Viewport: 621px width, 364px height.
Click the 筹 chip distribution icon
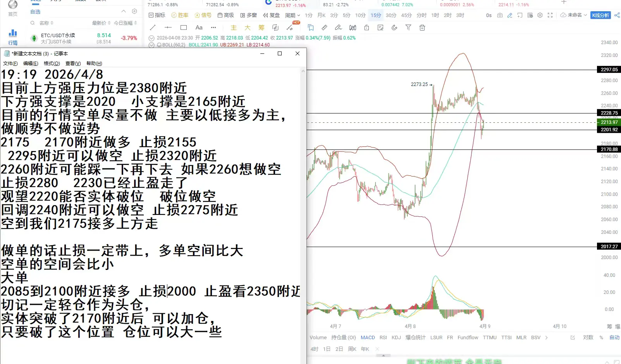pos(261,27)
